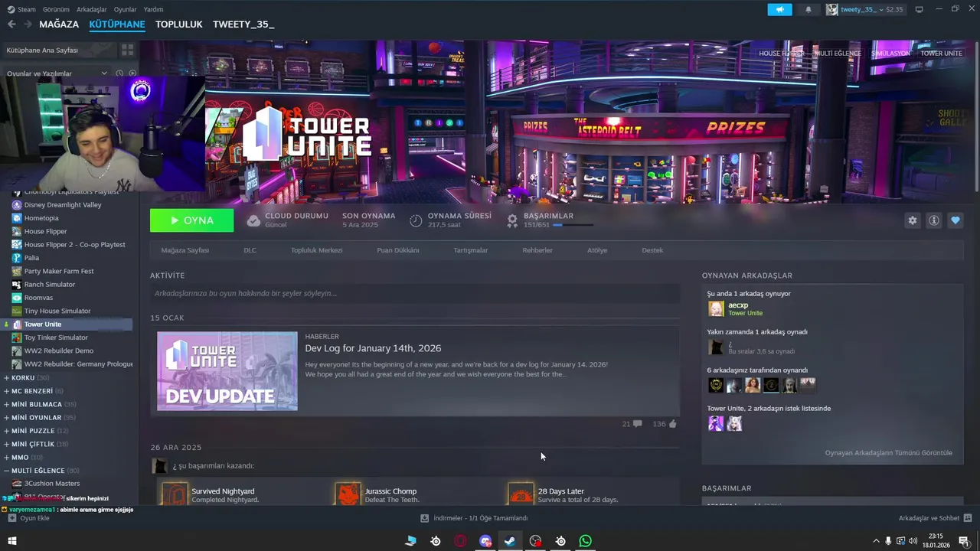Open the TWEETY_35_ profile tab
Viewport: 980px width, 551px height.
[243, 24]
